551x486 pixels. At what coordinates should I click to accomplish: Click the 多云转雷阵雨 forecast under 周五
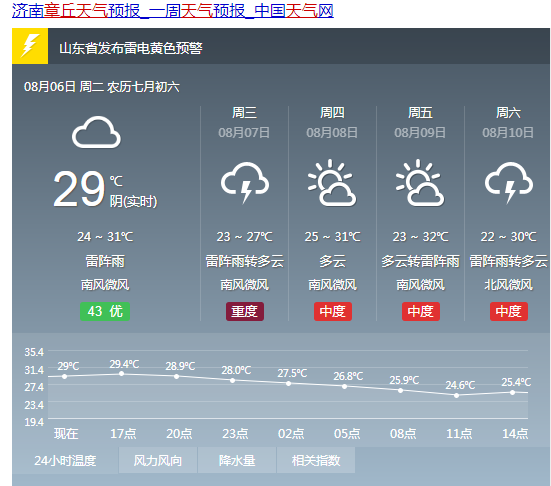(421, 261)
